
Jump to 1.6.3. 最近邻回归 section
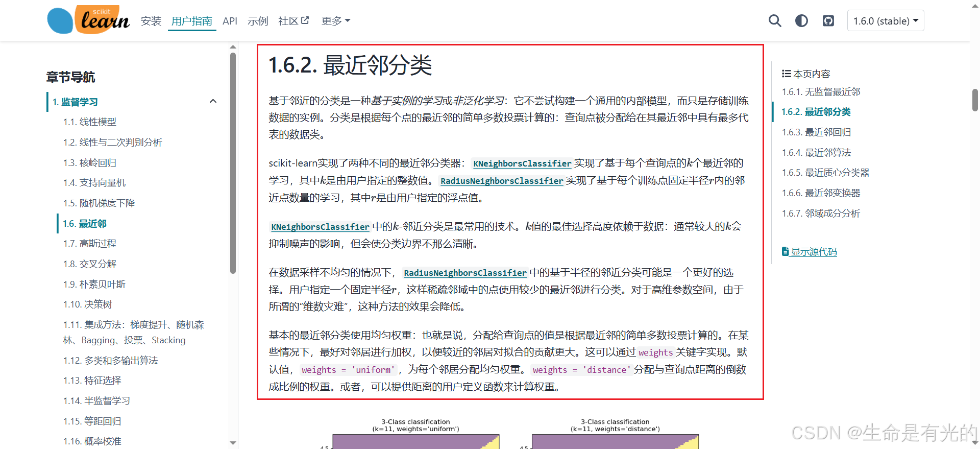[816, 132]
